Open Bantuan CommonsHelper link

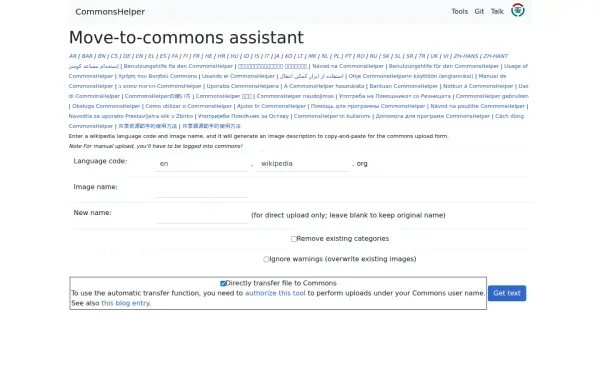pyautogui.click(x=403, y=86)
